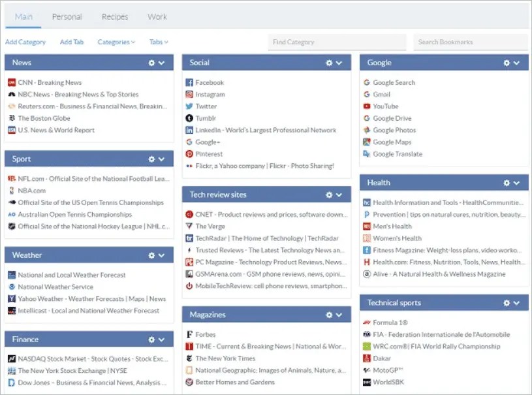Image resolution: width=532 pixels, height=395 pixels.
Task: Collapse the Finance category with its chevron
Action: [x=160, y=339]
